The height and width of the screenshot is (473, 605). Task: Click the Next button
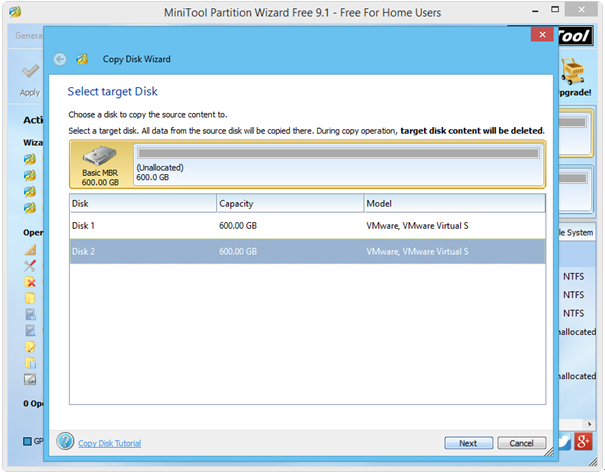point(468,443)
